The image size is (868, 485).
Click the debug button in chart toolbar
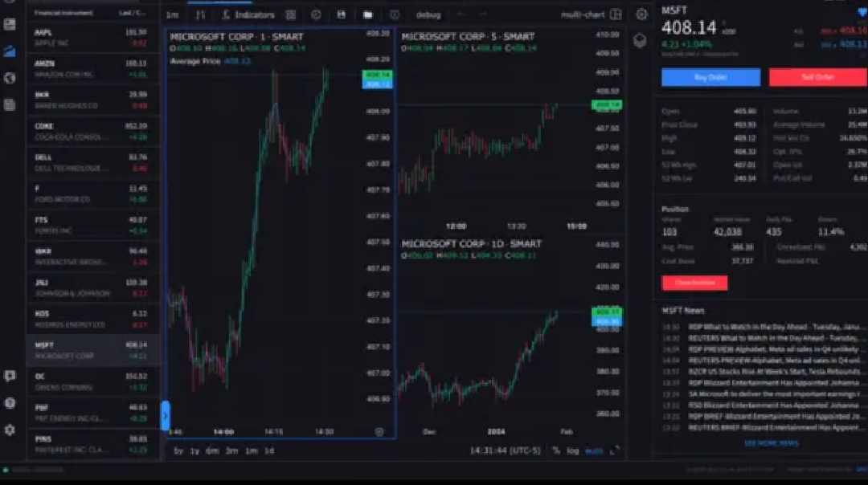[428, 15]
